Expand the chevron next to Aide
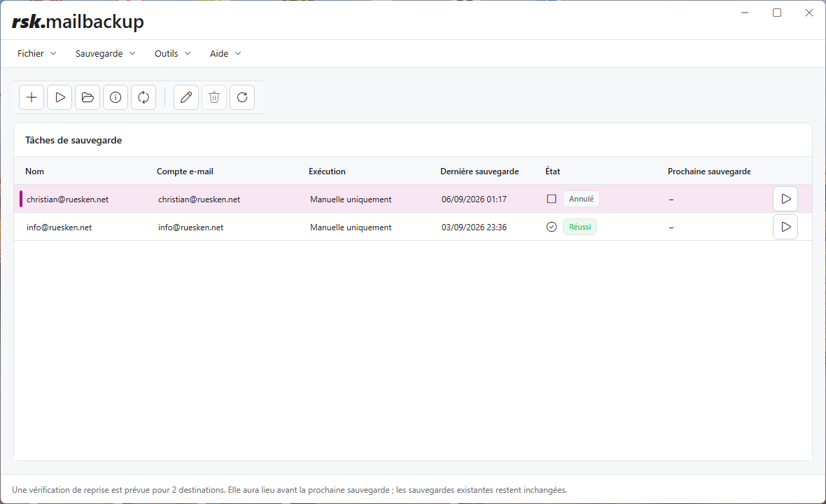This screenshot has width=826, height=504. [x=238, y=54]
